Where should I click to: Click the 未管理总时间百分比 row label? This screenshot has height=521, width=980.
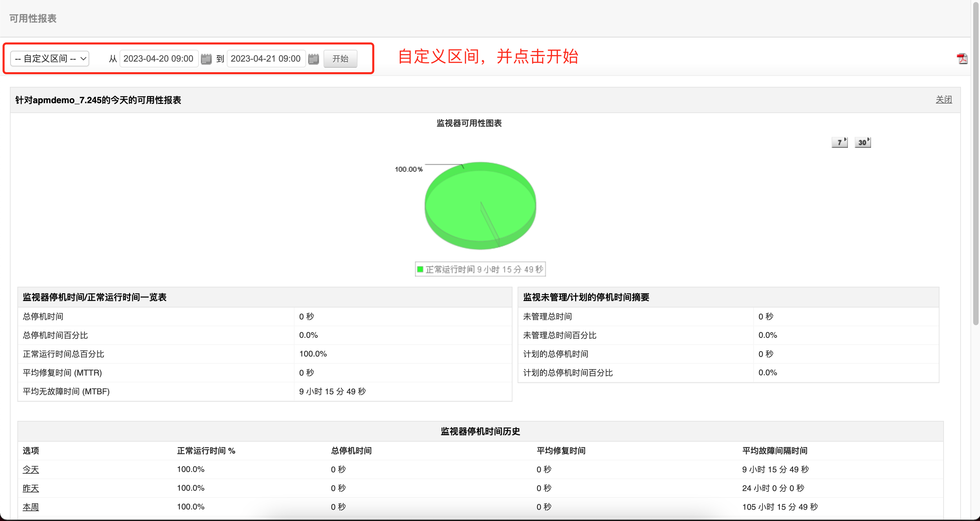559,335
